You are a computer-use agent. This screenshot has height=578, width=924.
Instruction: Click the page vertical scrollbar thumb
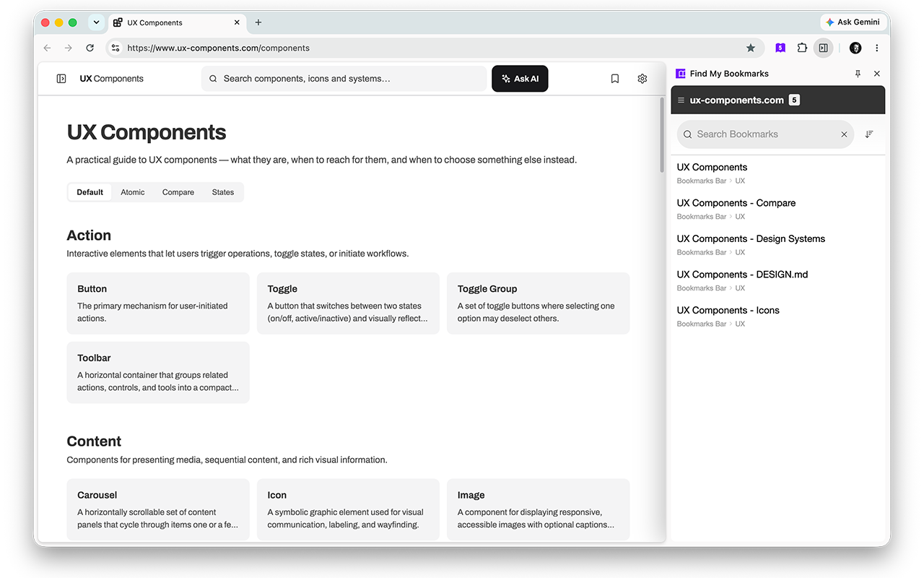click(x=662, y=136)
